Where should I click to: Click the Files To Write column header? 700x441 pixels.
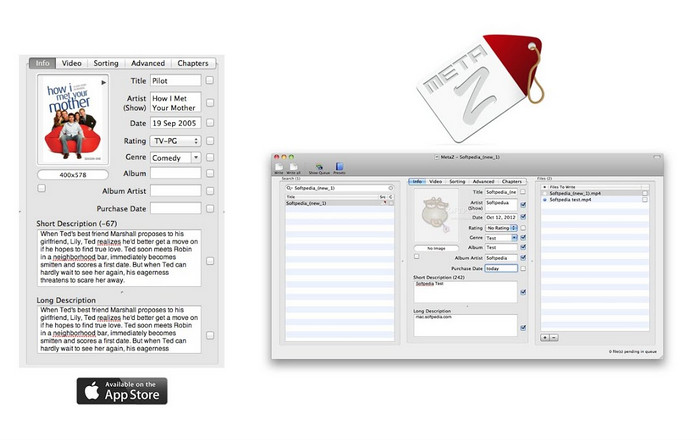point(594,187)
